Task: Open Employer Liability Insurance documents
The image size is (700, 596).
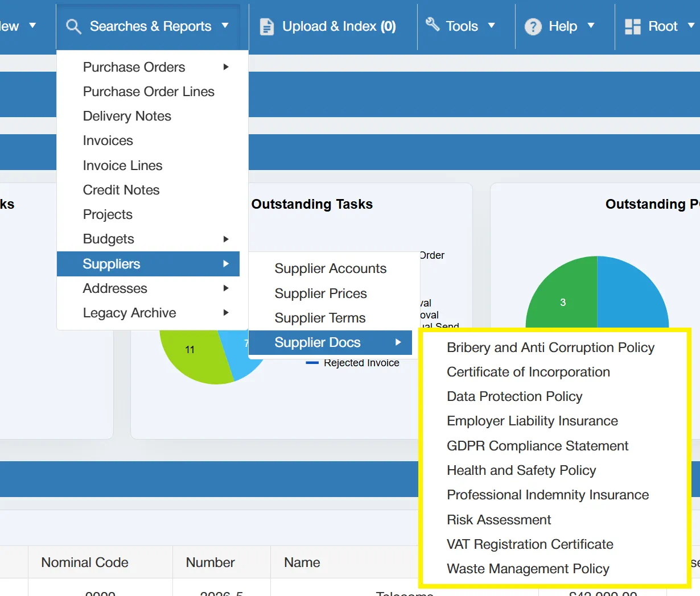Action: point(532,421)
